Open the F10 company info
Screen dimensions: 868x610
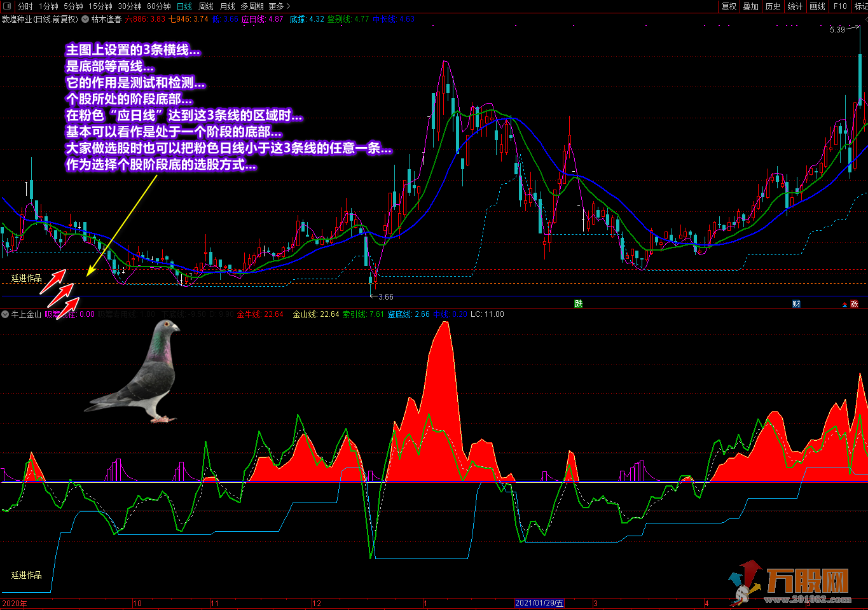click(x=840, y=6)
